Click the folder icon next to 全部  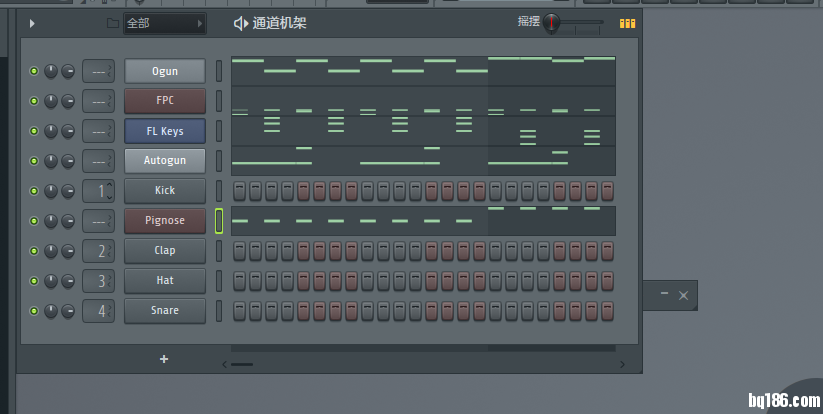coord(112,23)
